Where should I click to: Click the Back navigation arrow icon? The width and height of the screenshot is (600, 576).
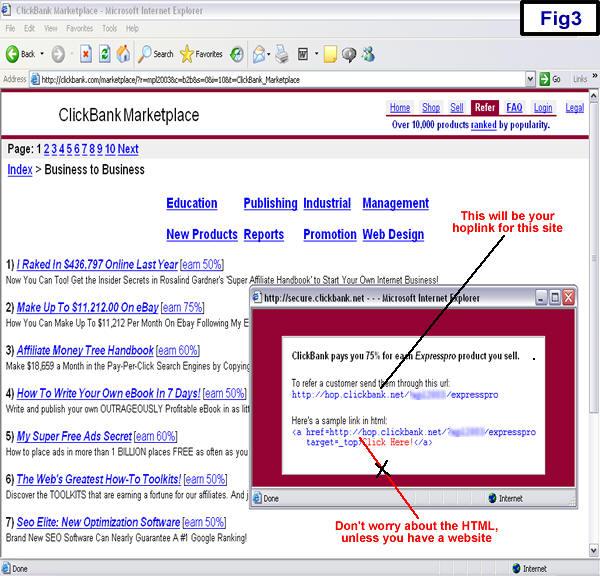(x=12, y=54)
